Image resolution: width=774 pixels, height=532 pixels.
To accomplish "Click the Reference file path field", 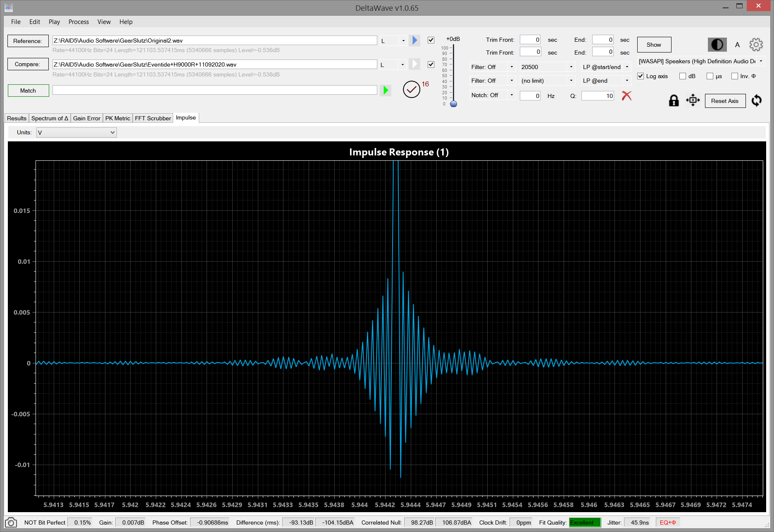I will (x=214, y=41).
